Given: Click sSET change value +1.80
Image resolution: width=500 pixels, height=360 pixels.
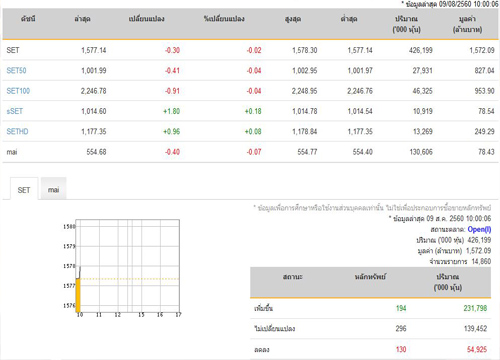Looking at the screenshot, I should click(171, 111).
